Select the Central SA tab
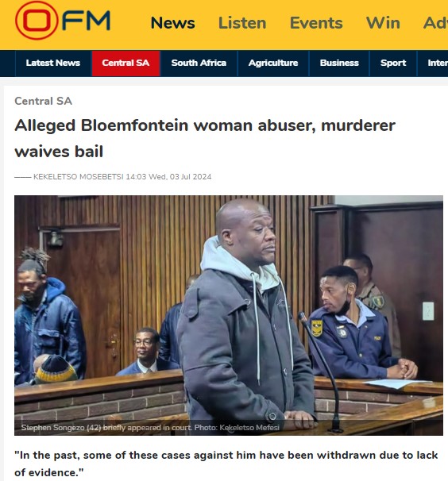Image resolution: width=448 pixels, height=481 pixels. click(126, 63)
